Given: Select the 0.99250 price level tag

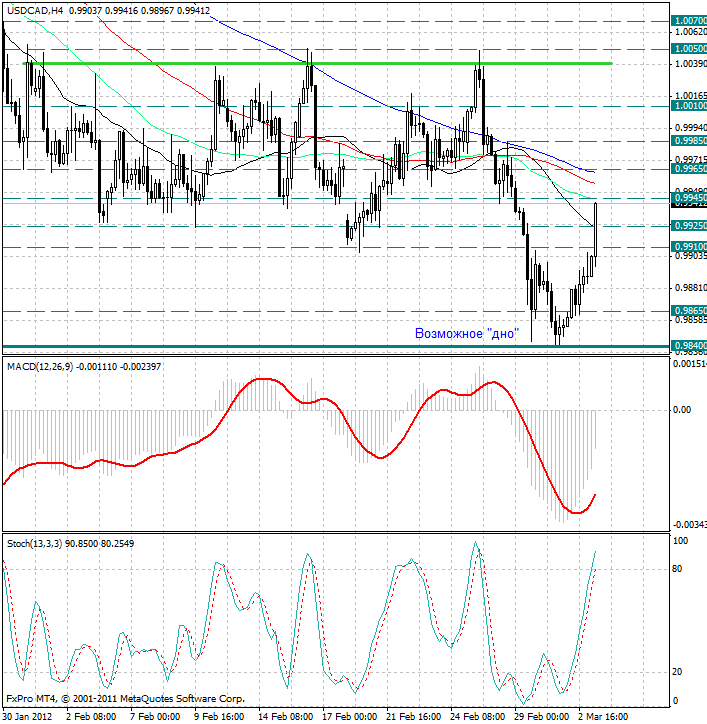Looking at the screenshot, I should 688,226.
